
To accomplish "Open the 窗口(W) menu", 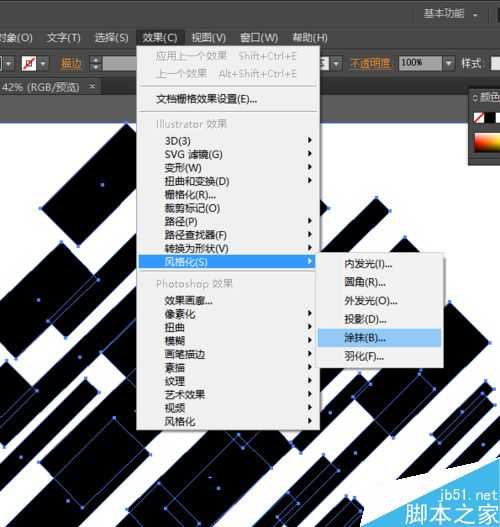I will (x=259, y=37).
